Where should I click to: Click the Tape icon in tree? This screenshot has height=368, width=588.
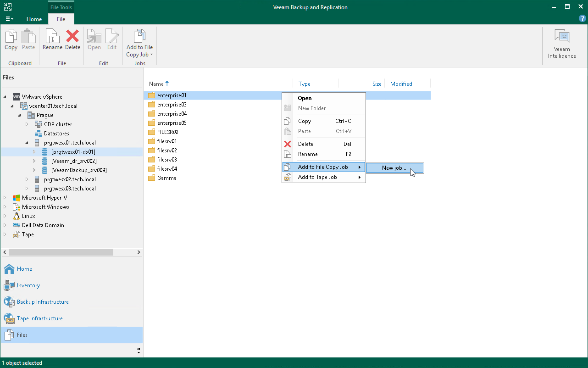[x=17, y=234]
